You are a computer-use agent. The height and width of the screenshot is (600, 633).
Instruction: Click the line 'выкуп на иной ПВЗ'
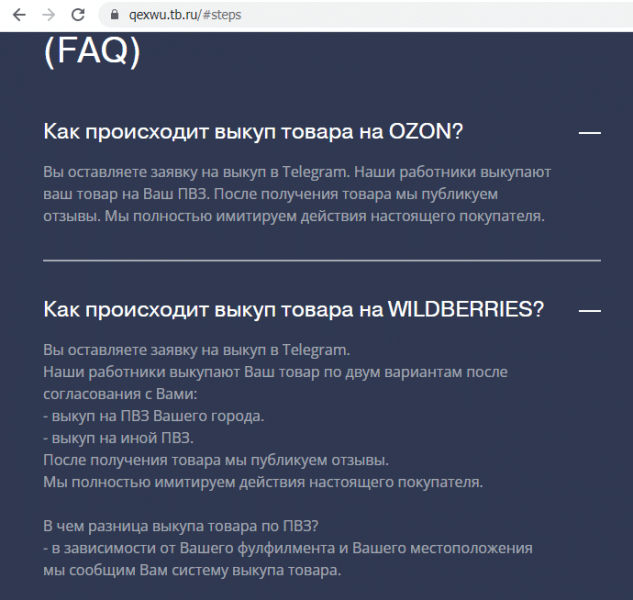point(118,438)
